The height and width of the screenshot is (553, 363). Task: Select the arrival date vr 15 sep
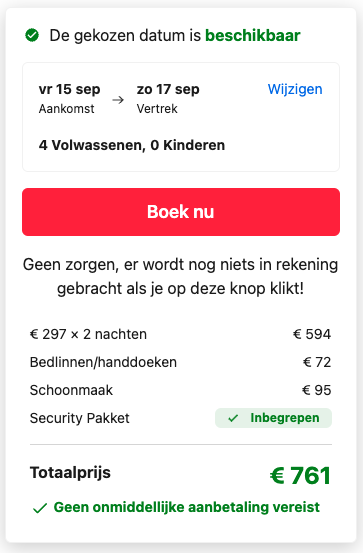tap(69, 89)
